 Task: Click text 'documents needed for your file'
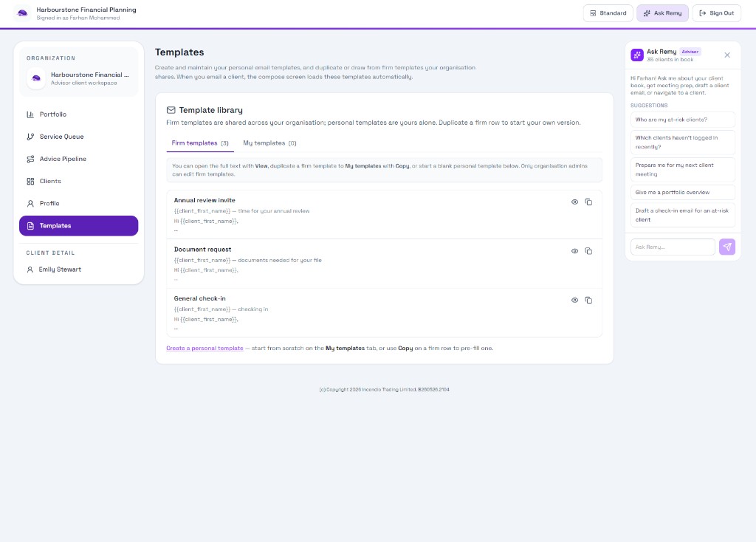coord(280,261)
